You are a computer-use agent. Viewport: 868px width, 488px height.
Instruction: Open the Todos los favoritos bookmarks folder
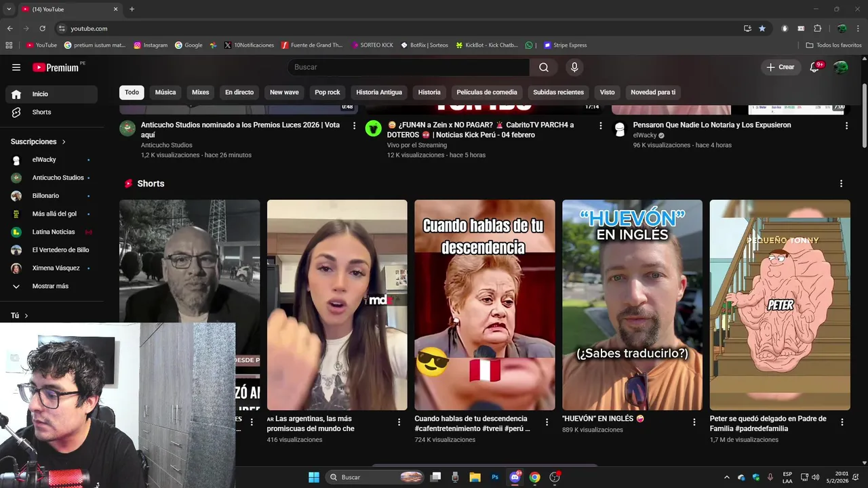(x=834, y=45)
